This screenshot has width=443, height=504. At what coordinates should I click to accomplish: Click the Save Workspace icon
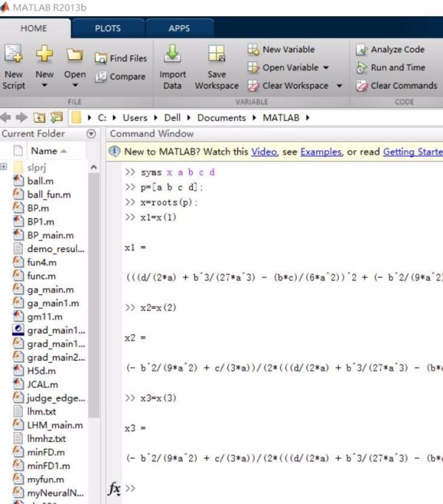[216, 53]
